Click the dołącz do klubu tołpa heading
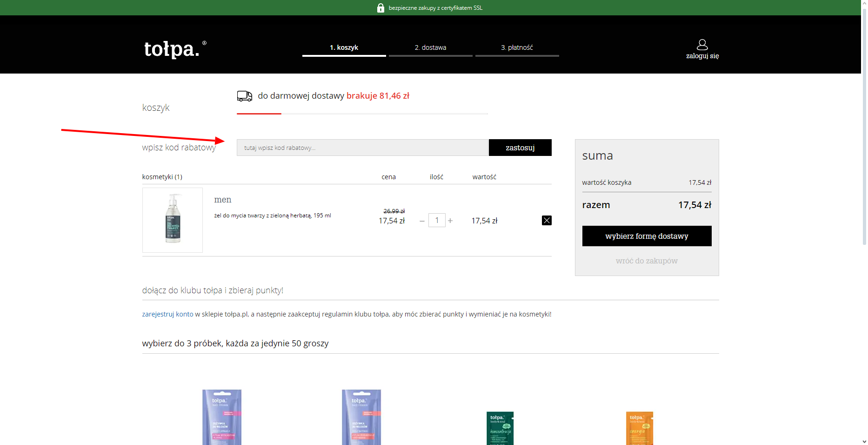This screenshot has width=868, height=445. tap(213, 290)
